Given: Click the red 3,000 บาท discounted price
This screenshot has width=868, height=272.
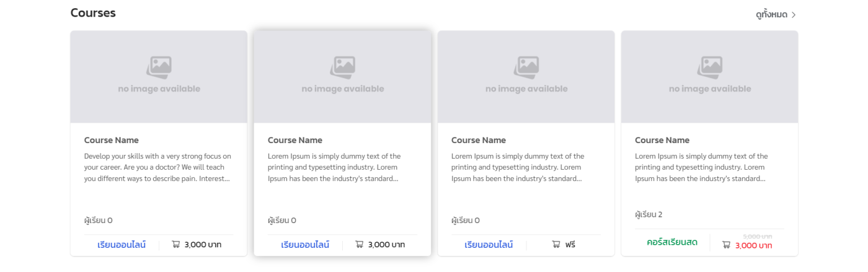Looking at the screenshot, I should tap(753, 245).
